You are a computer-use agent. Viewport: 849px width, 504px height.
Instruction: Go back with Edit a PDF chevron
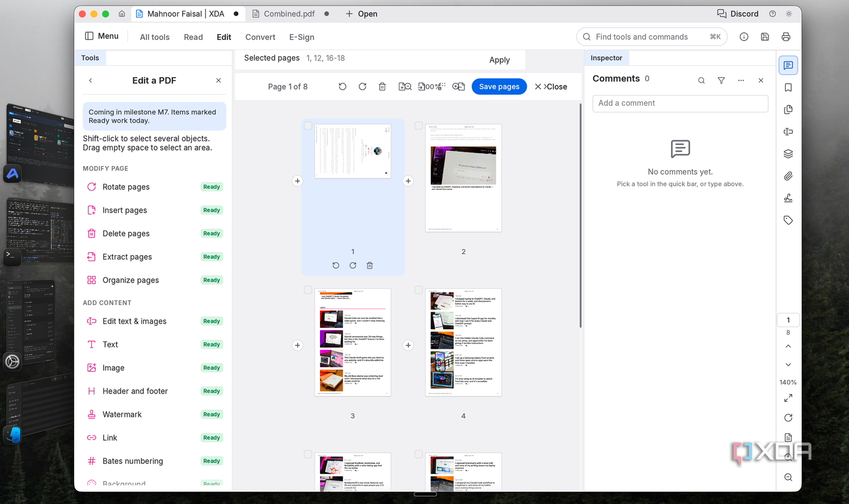[x=91, y=81]
